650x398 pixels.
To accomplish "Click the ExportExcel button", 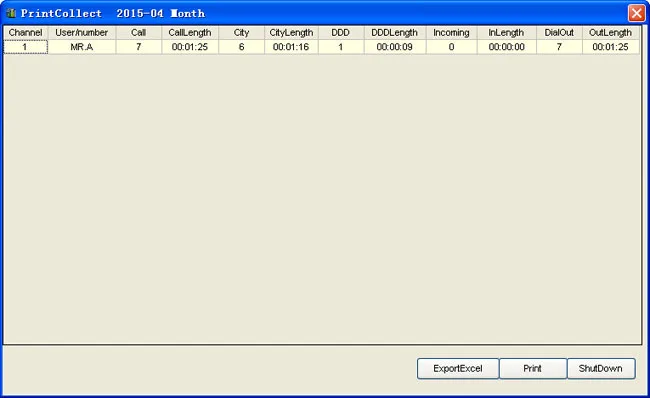I will (x=458, y=369).
